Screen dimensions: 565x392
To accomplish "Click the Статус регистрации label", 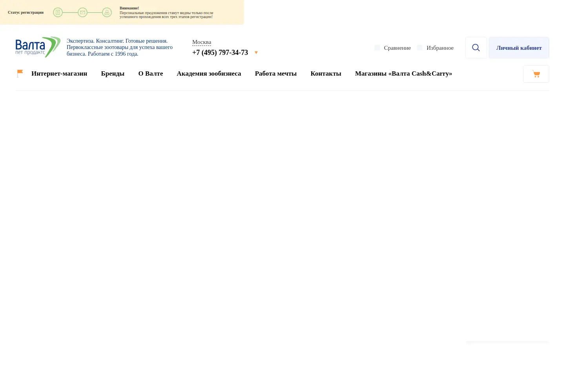I will click(x=26, y=13).
